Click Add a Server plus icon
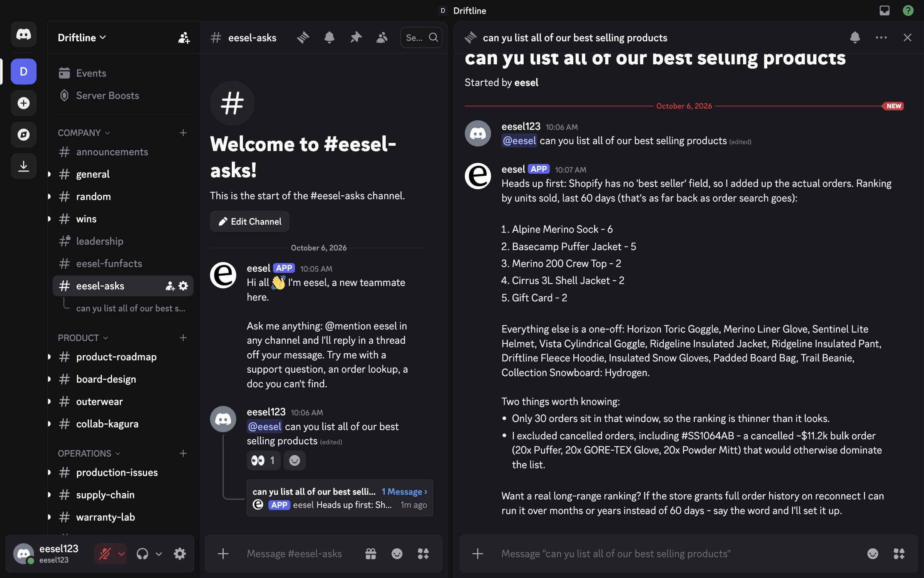 [23, 103]
